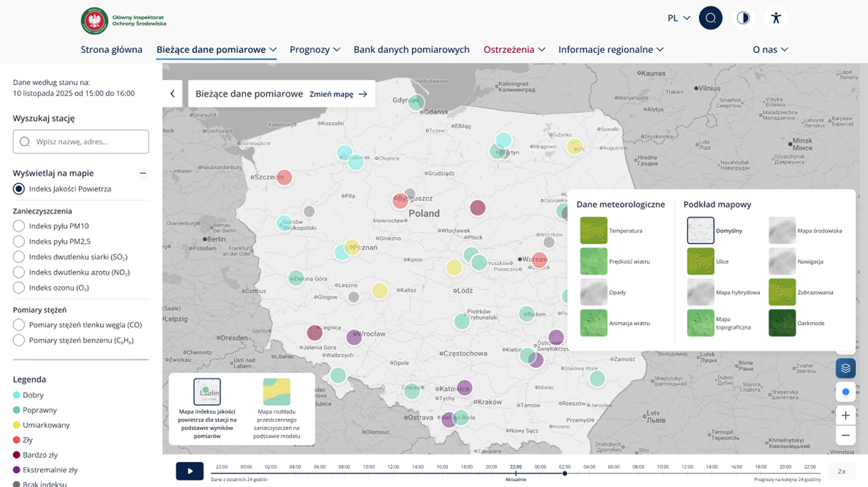Open Bank danych pomiarowych menu item
868x487 pixels.
[411, 50]
